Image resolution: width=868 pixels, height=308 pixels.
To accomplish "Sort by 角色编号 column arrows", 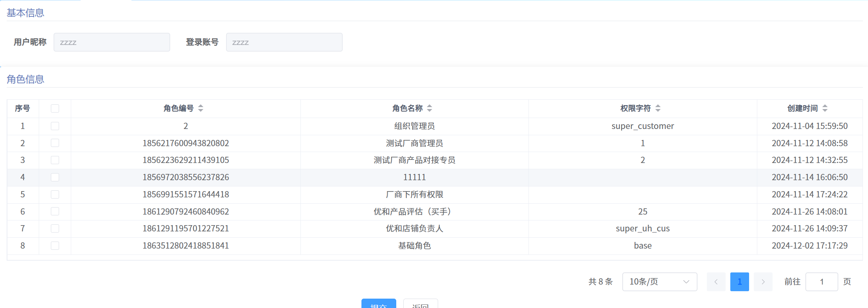I will point(201,108).
